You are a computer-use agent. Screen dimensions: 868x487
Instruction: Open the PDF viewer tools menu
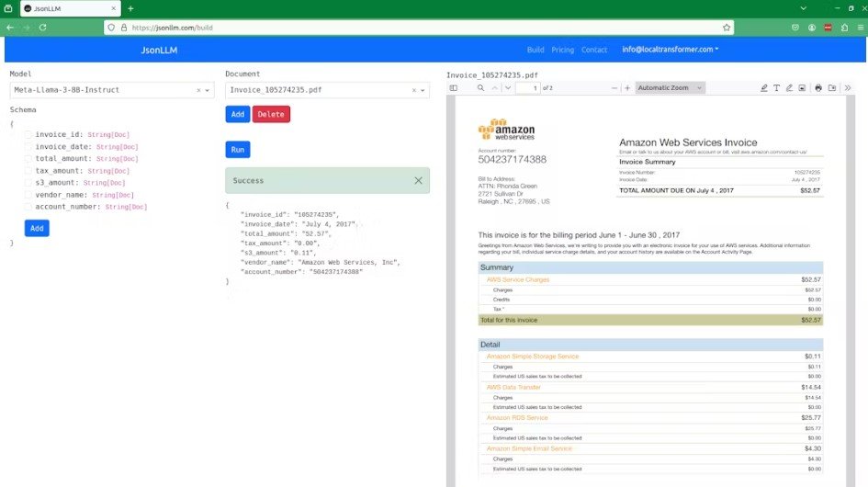pos(848,87)
